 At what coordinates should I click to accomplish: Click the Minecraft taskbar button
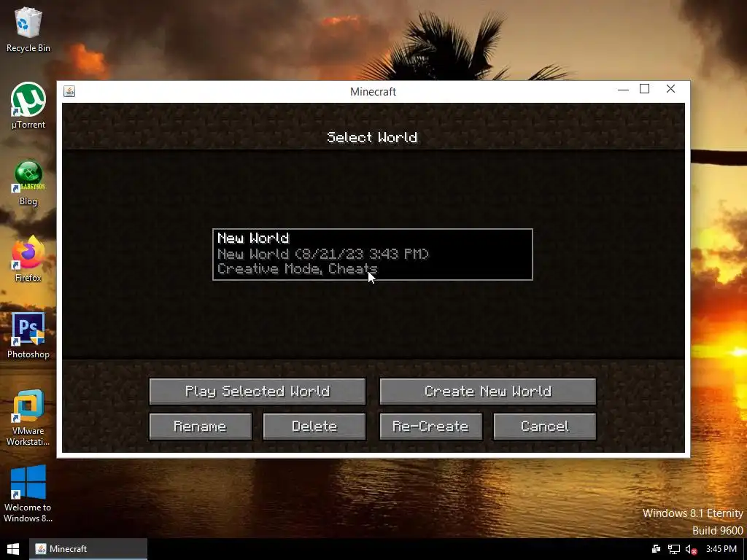click(x=88, y=549)
